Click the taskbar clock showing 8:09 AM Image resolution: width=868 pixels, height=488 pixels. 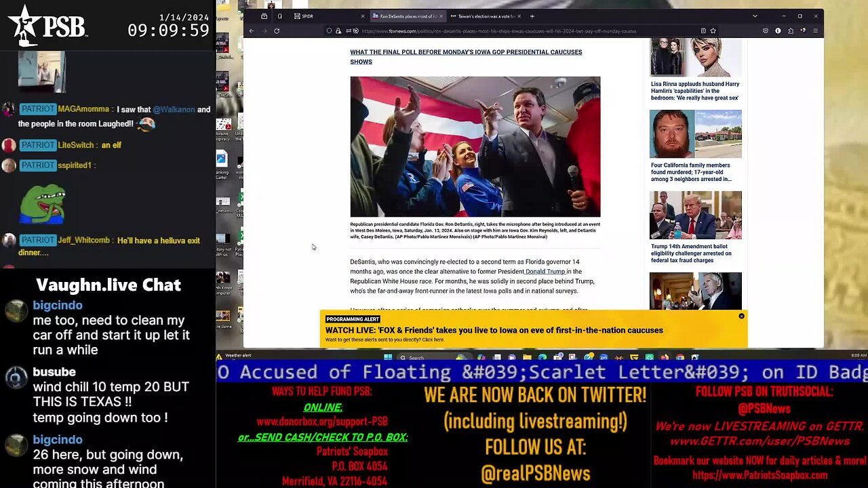(859, 355)
